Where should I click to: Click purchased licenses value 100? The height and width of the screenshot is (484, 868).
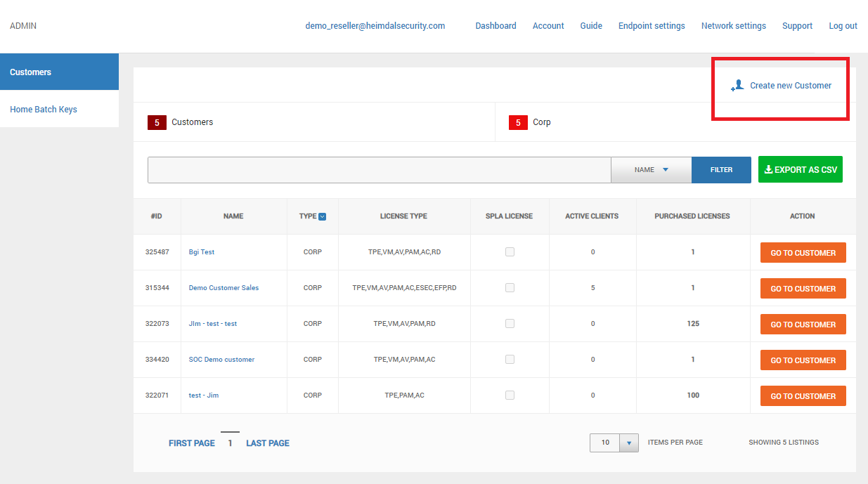click(x=693, y=395)
